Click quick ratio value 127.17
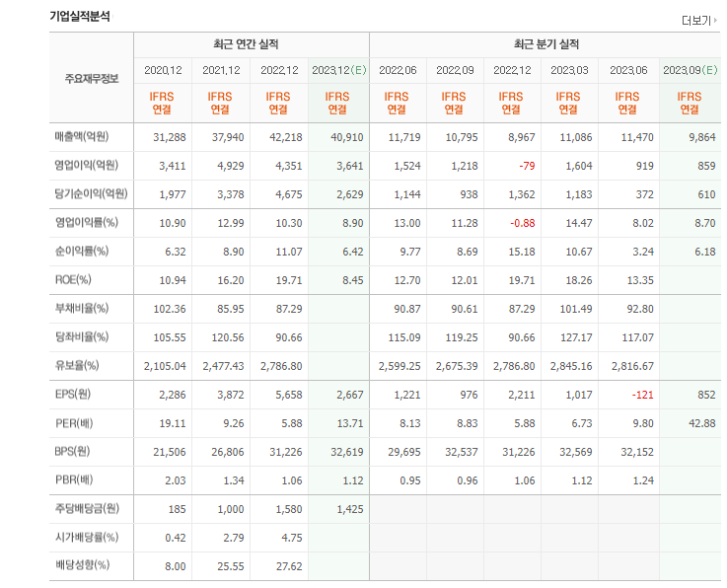The width and height of the screenshot is (727, 588). click(576, 338)
